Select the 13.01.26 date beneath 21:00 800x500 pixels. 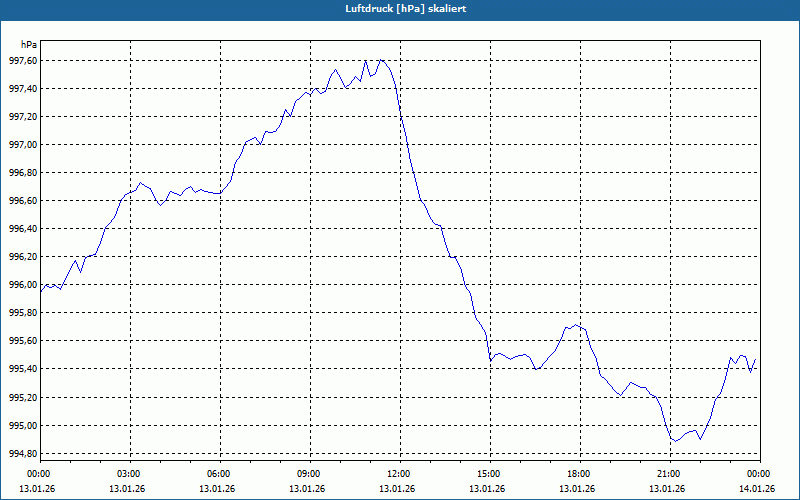tap(667, 489)
